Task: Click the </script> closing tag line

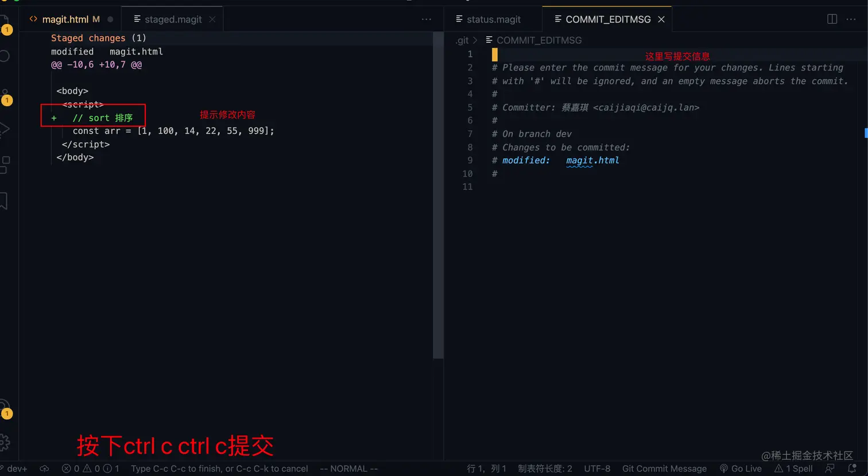Action: (86, 144)
